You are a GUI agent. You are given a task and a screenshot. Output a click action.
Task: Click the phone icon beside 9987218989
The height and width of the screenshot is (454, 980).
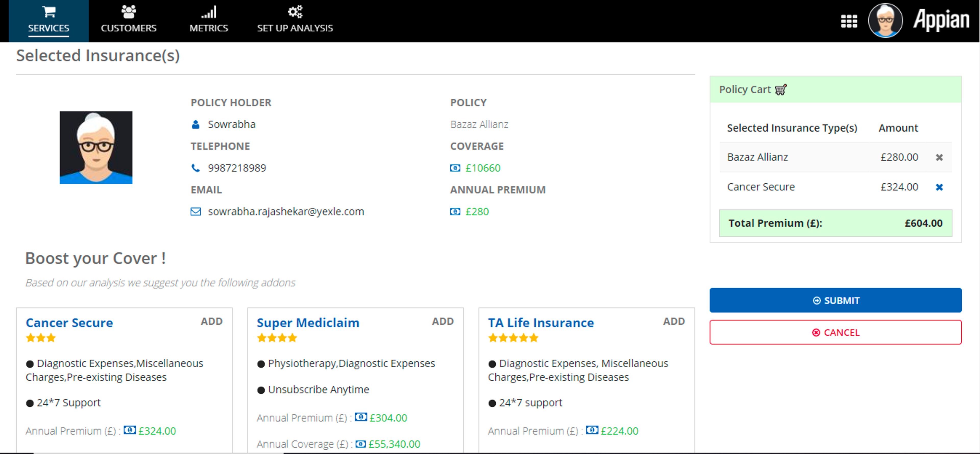(x=195, y=168)
